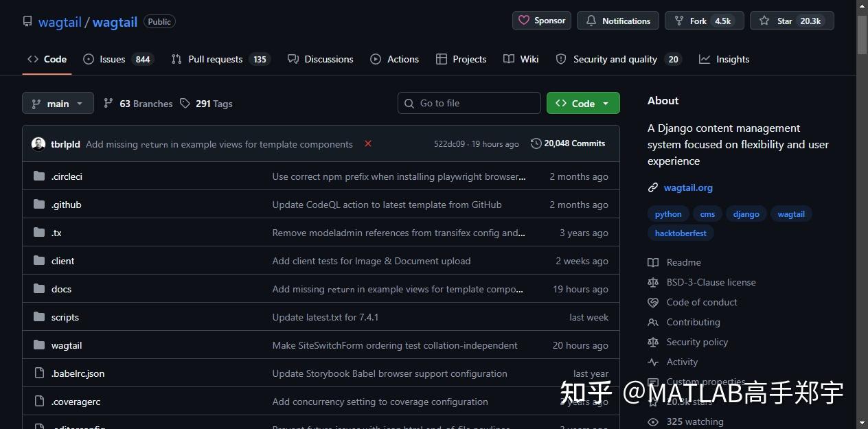Click the django topic tag
The image size is (868, 429).
pyautogui.click(x=746, y=214)
